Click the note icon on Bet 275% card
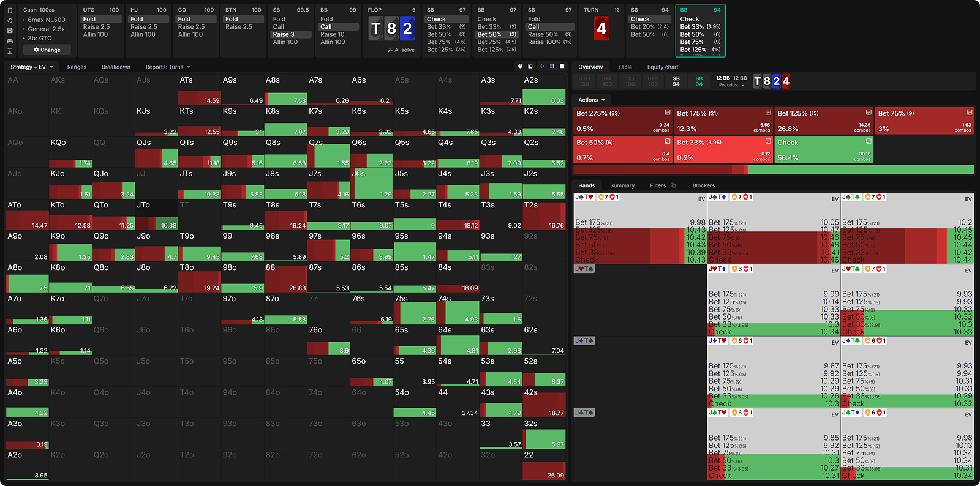The width and height of the screenshot is (980, 486). click(667, 113)
